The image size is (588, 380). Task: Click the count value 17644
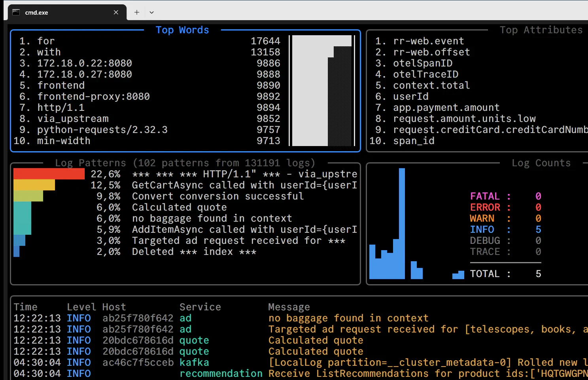pyautogui.click(x=265, y=41)
